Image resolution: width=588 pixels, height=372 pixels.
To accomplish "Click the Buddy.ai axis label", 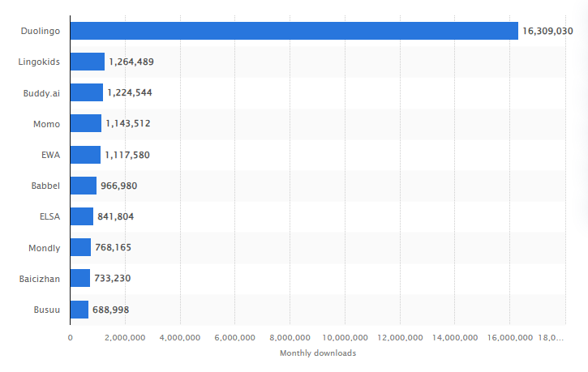I will (x=41, y=93).
